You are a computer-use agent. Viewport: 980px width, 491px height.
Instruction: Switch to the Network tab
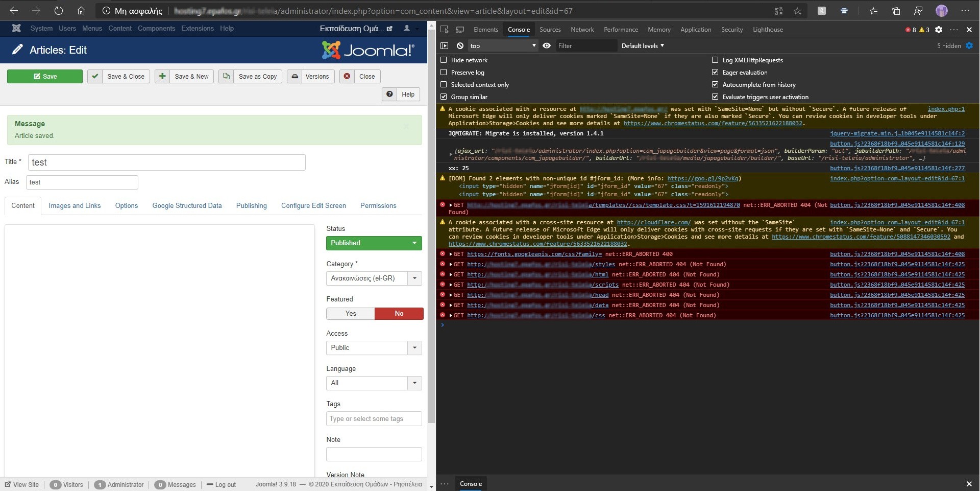[x=582, y=30]
